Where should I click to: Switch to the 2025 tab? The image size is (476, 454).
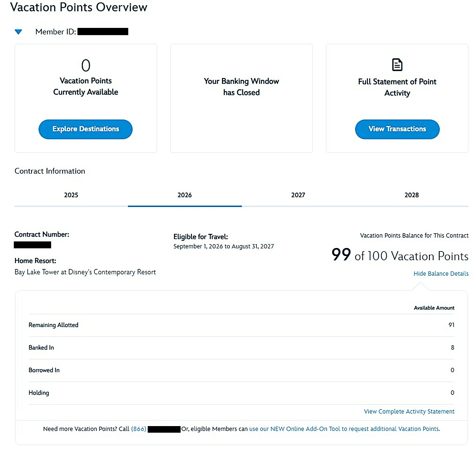click(x=71, y=195)
